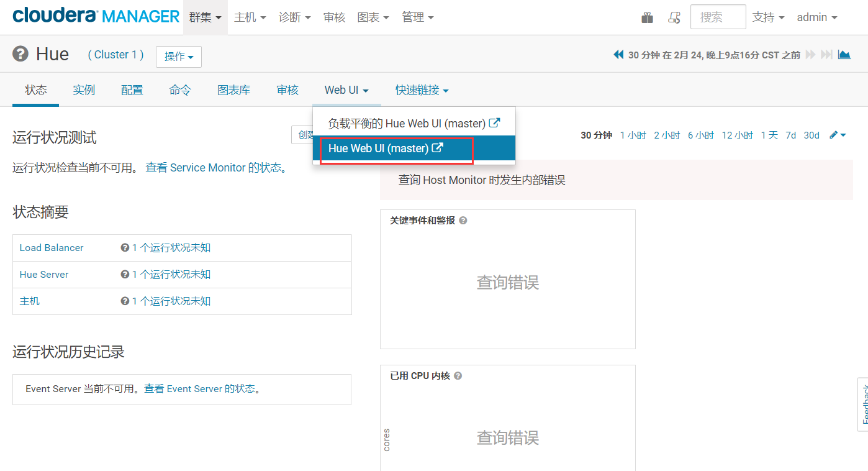Click the 主机 row unknown status icon
868x471 pixels.
[x=125, y=301]
